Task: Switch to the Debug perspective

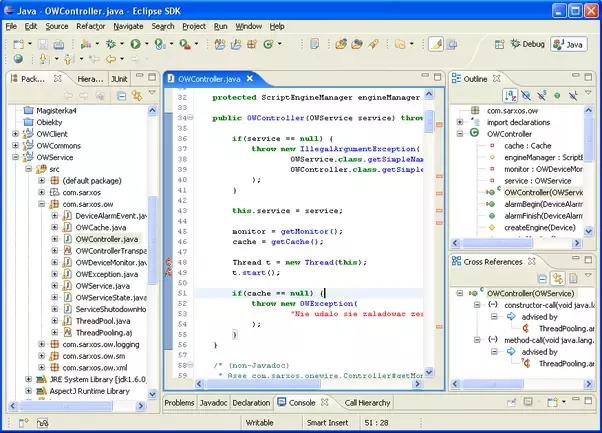Action: (527, 44)
